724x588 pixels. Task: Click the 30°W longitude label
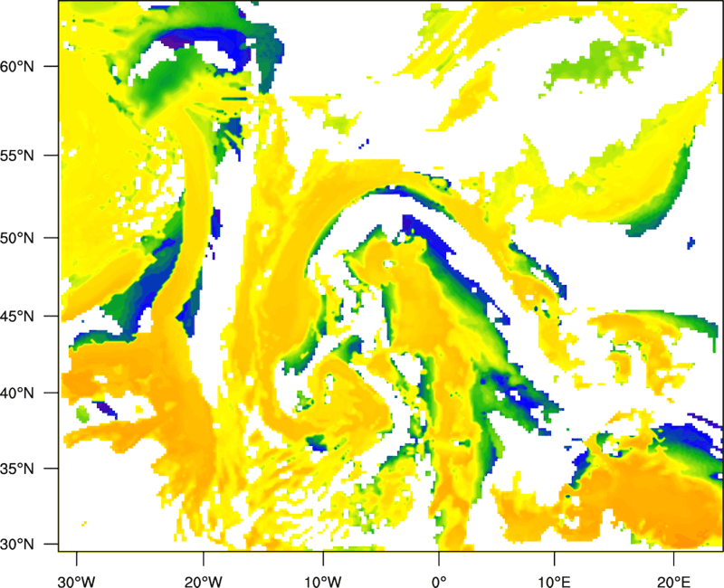coord(77,582)
